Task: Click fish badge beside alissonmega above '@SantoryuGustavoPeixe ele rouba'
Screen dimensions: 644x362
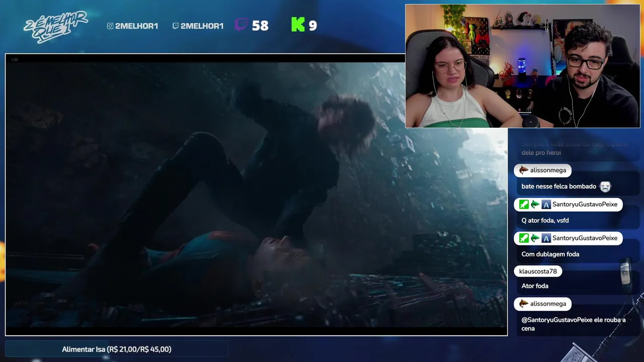Action: pos(524,304)
